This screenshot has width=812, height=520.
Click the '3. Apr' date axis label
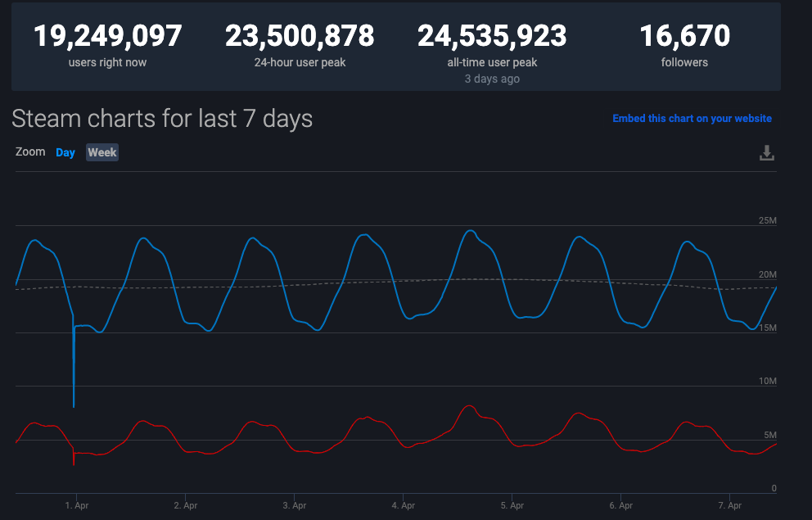click(294, 505)
